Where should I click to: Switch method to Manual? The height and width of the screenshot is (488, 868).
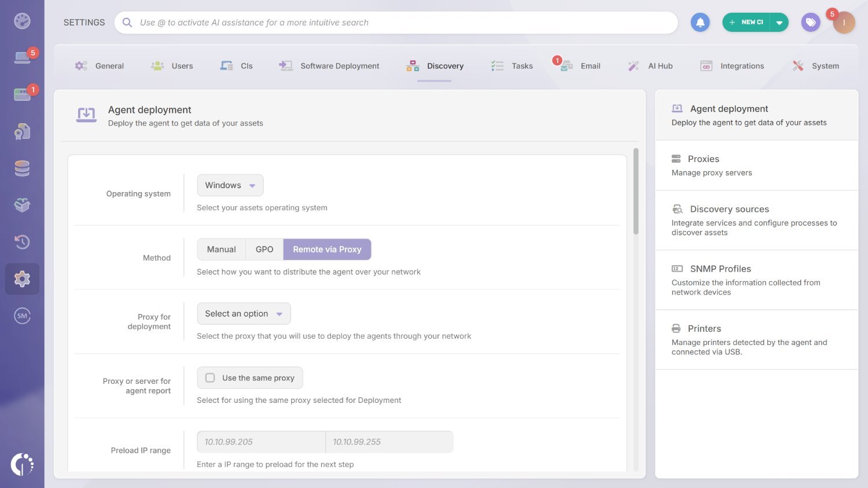coord(221,249)
